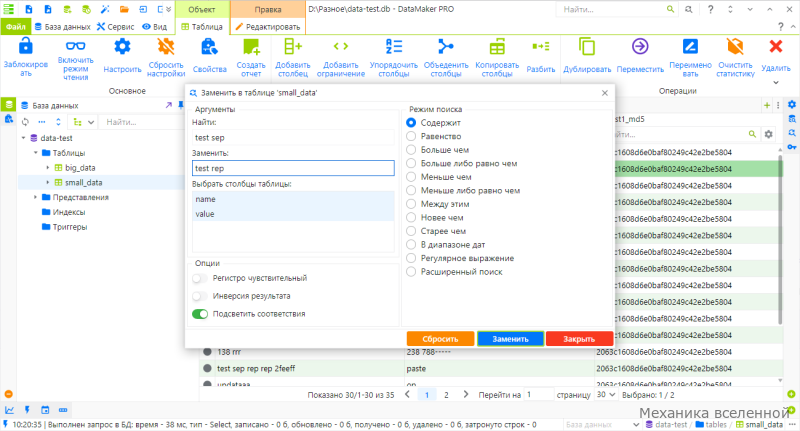Screen dimensions: 800x431
Task: Select the name column in list
Action: click(293, 199)
